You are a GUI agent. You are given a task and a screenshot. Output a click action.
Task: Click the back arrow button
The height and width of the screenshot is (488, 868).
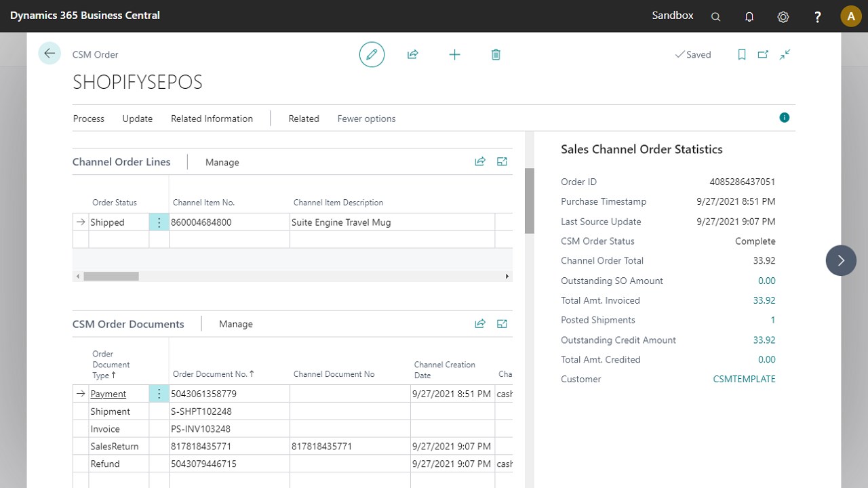(50, 54)
